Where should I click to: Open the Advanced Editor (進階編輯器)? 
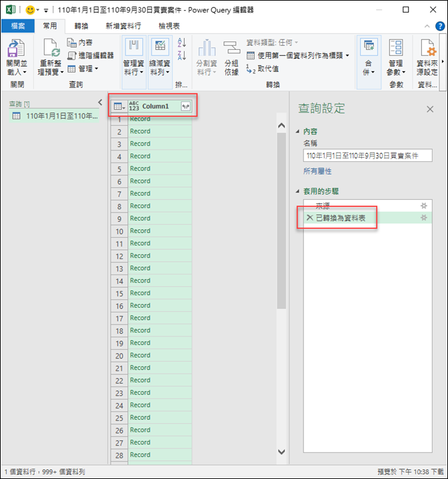[x=90, y=55]
